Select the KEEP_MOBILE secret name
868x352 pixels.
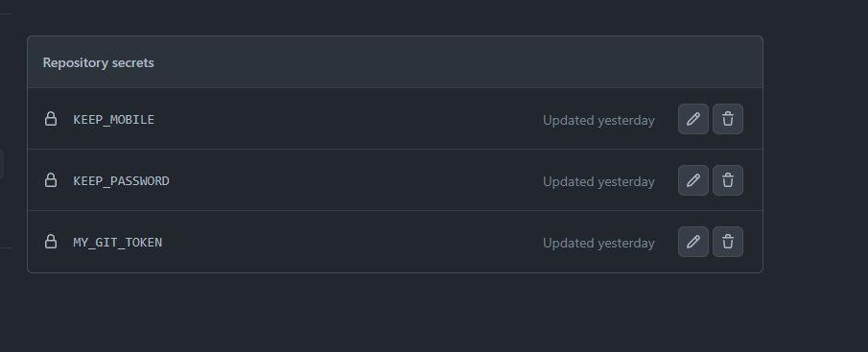tap(113, 120)
